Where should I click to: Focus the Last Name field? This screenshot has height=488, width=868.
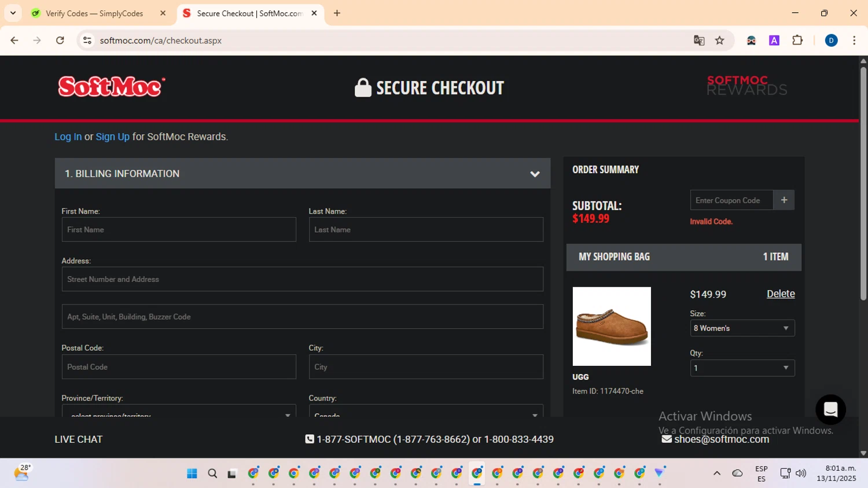(x=426, y=230)
